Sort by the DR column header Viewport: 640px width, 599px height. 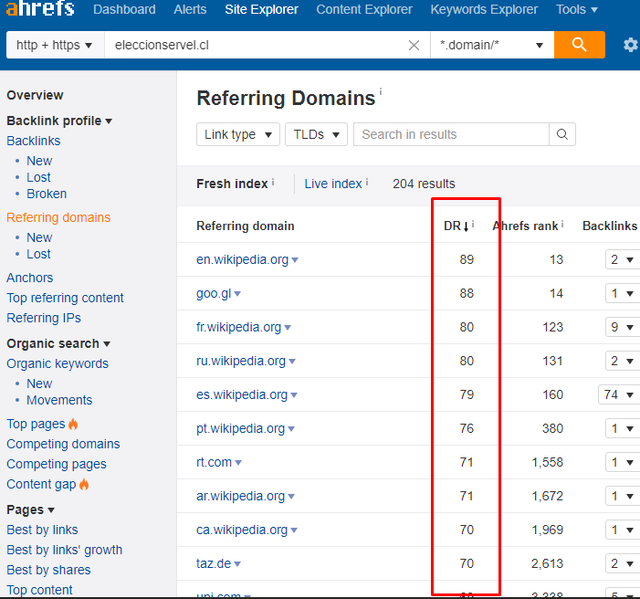pos(456,226)
